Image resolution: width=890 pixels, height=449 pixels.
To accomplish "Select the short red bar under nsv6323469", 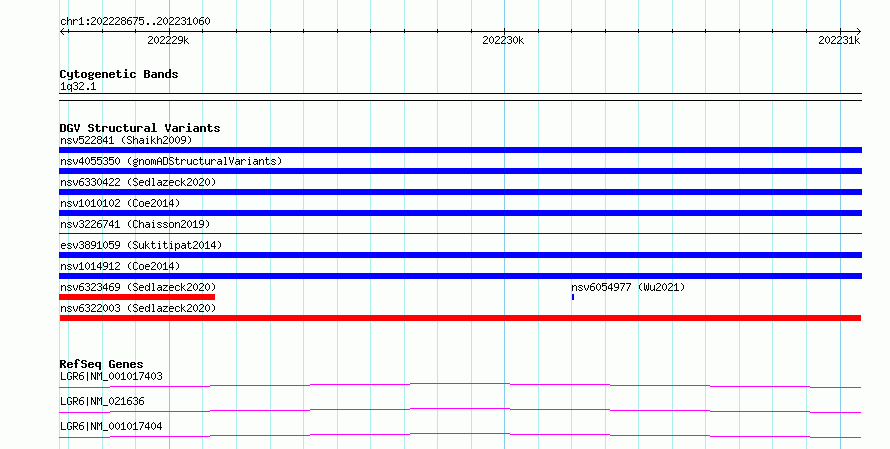I will point(137,297).
